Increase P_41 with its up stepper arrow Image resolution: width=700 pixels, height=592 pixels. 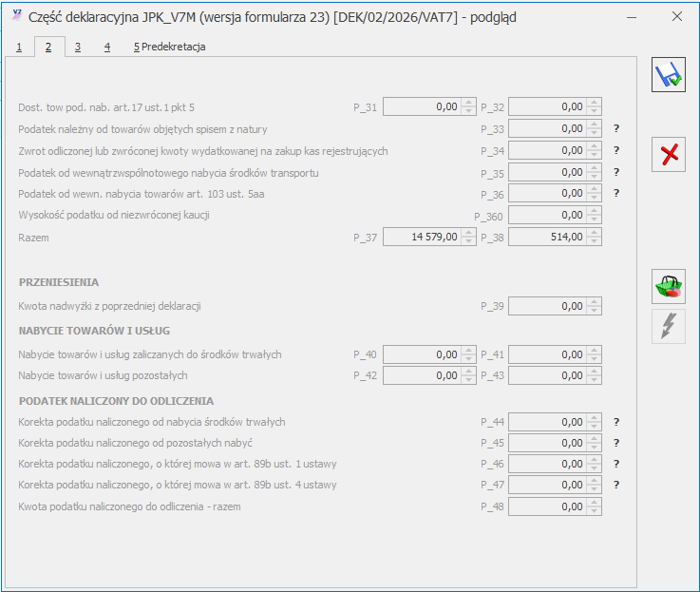click(x=595, y=351)
